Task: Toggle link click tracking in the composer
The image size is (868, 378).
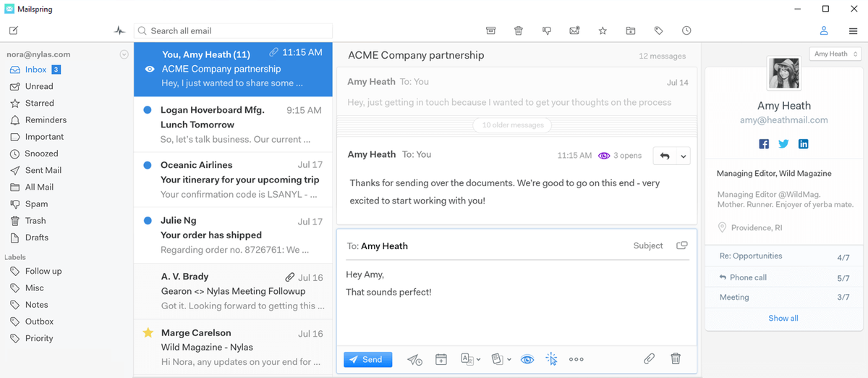Action: 551,359
